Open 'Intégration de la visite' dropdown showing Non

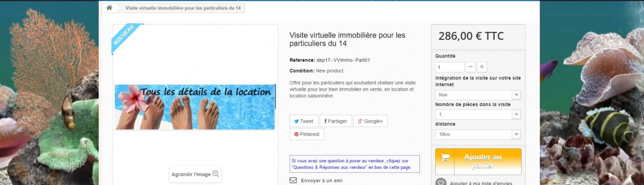[x=478, y=95]
